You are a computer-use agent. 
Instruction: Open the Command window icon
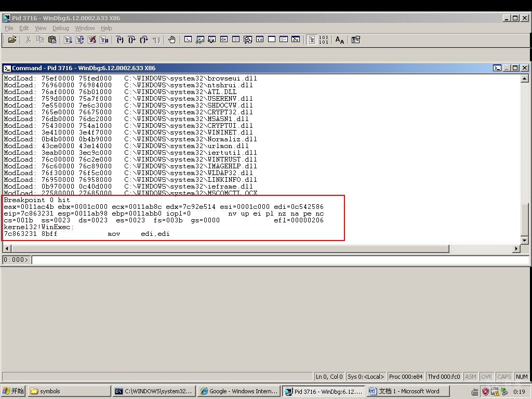[x=188, y=39]
